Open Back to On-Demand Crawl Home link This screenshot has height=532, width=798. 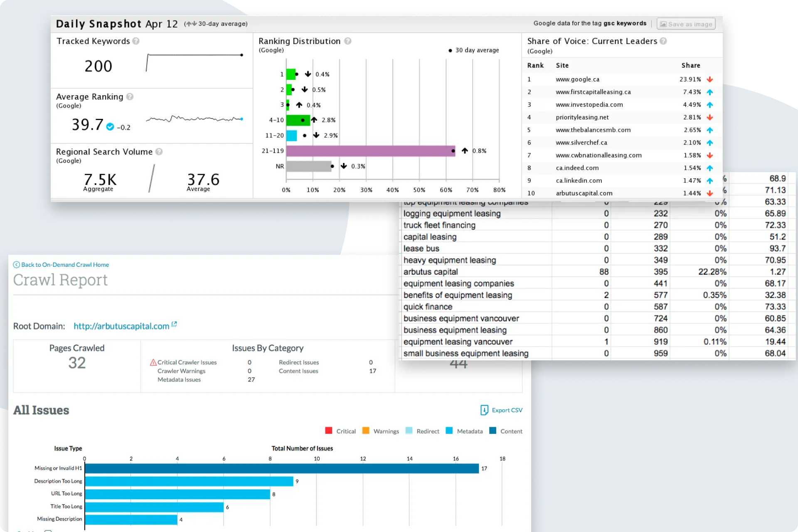(x=65, y=265)
